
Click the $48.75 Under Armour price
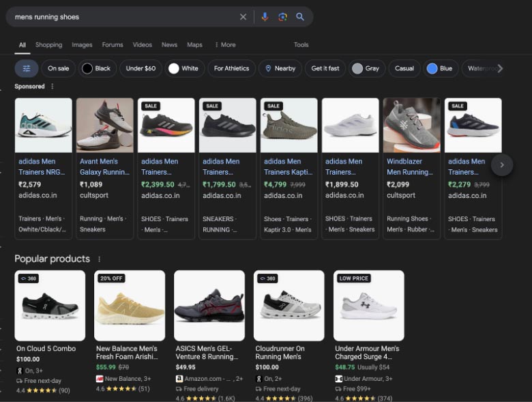pyautogui.click(x=344, y=367)
